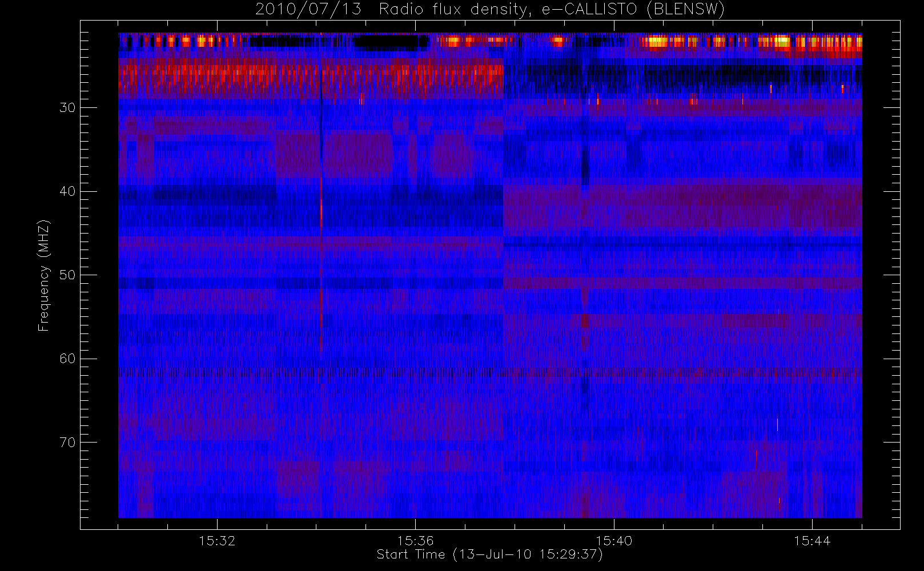Click the "15:40" time tick label
Image resolution: width=924 pixels, height=571 pixels.
click(x=614, y=540)
